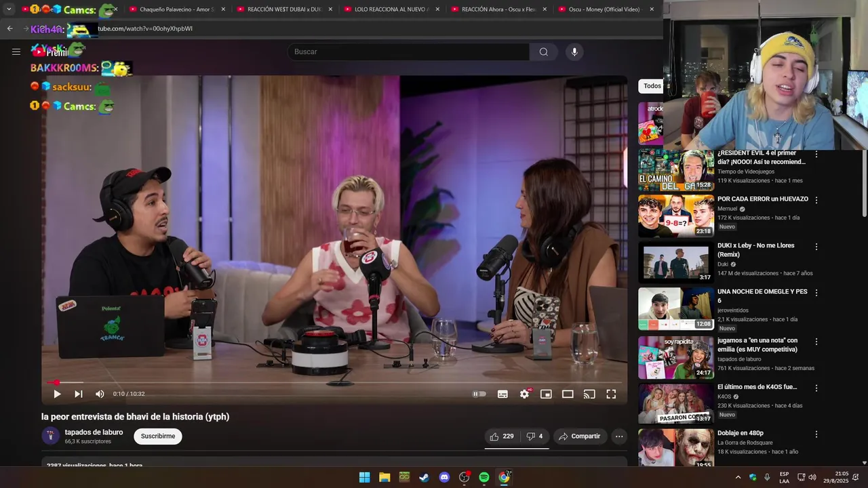Turn on subtitles with the captions button
This screenshot has width=868, height=488.
tap(502, 394)
